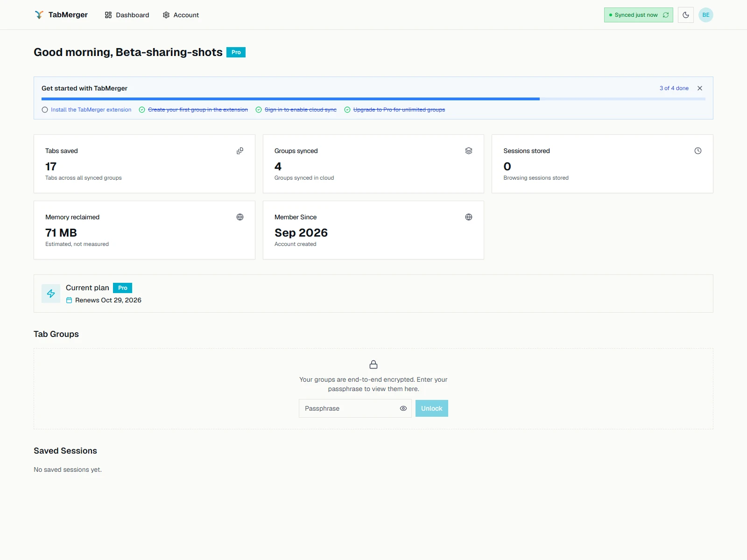Toggle dark mode with moon icon
The image size is (747, 560).
coord(685,15)
